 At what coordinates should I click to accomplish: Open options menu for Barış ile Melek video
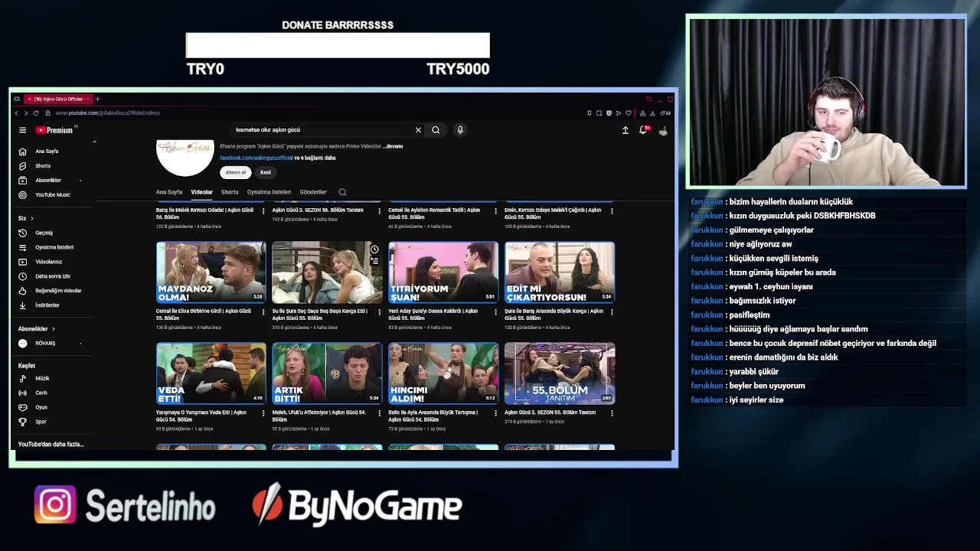[263, 211]
